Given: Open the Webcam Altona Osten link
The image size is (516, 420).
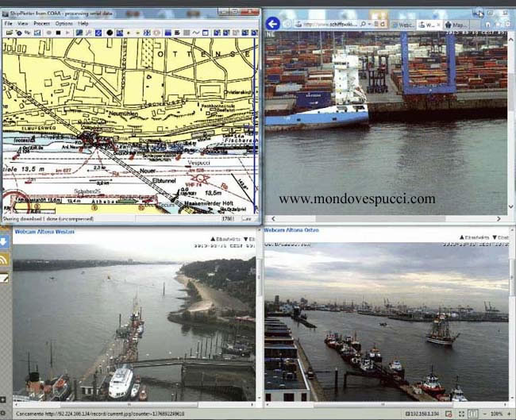Looking at the screenshot, I should pos(291,230).
